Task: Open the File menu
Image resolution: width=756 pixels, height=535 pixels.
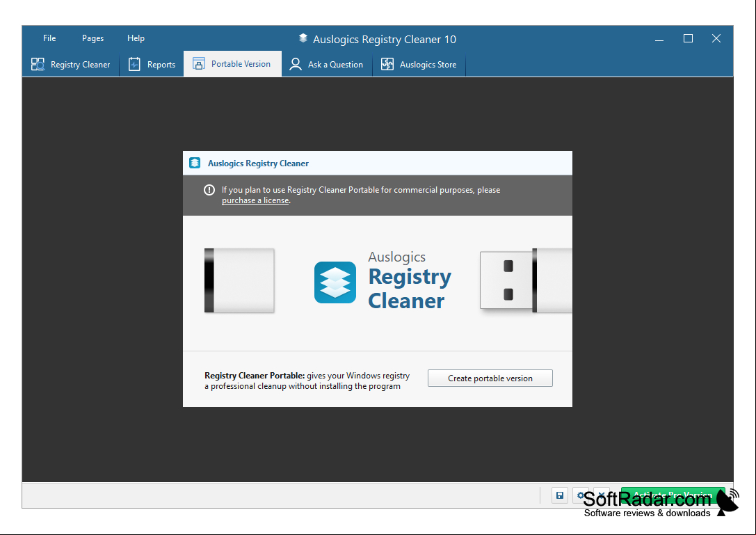Action: click(x=49, y=38)
